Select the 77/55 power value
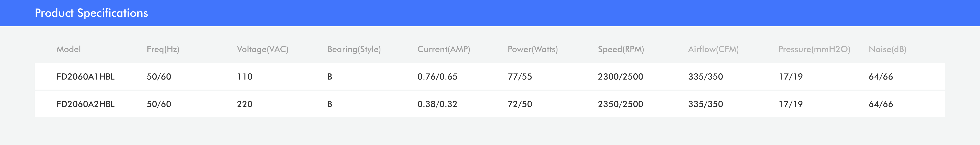Viewport: 980px width, 145px height. coord(520,77)
